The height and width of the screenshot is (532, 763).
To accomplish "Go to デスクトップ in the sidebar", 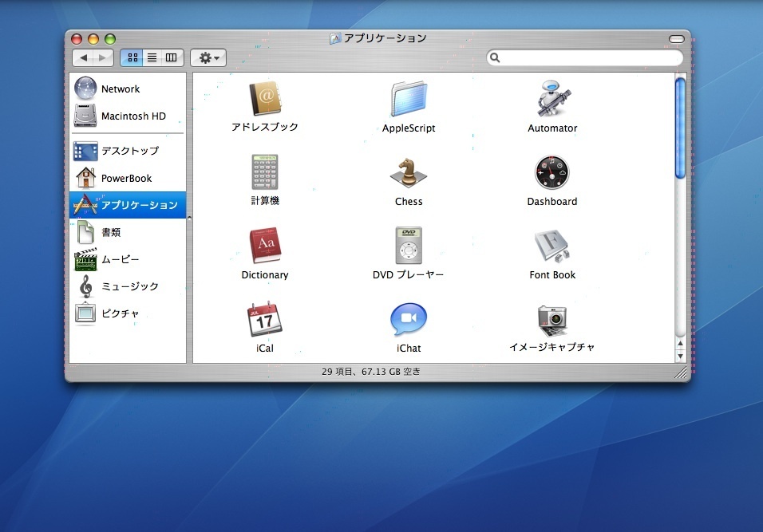I will (128, 151).
